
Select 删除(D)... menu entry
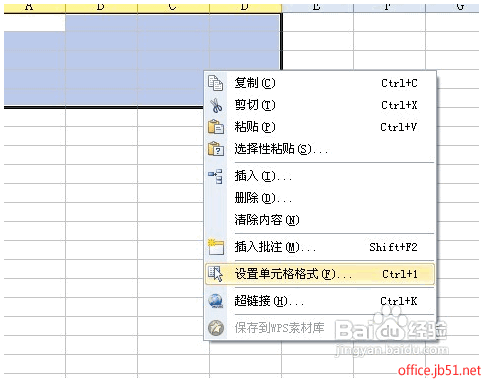(320, 198)
